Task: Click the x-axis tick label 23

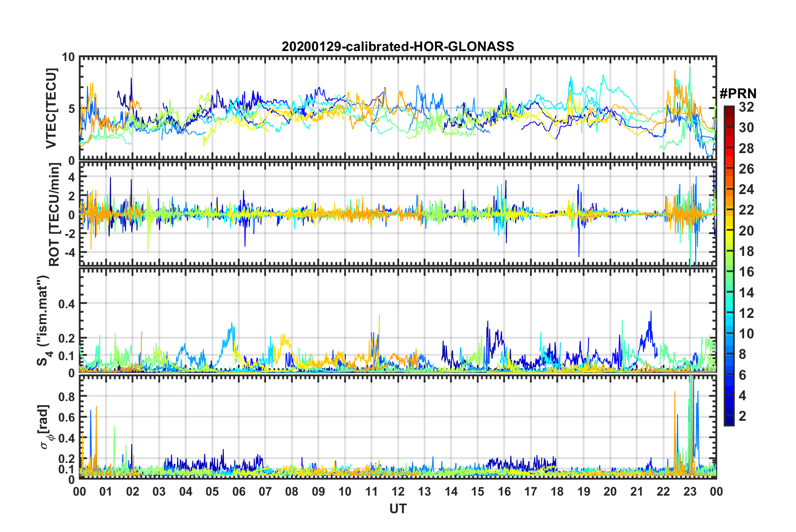Action: point(690,491)
